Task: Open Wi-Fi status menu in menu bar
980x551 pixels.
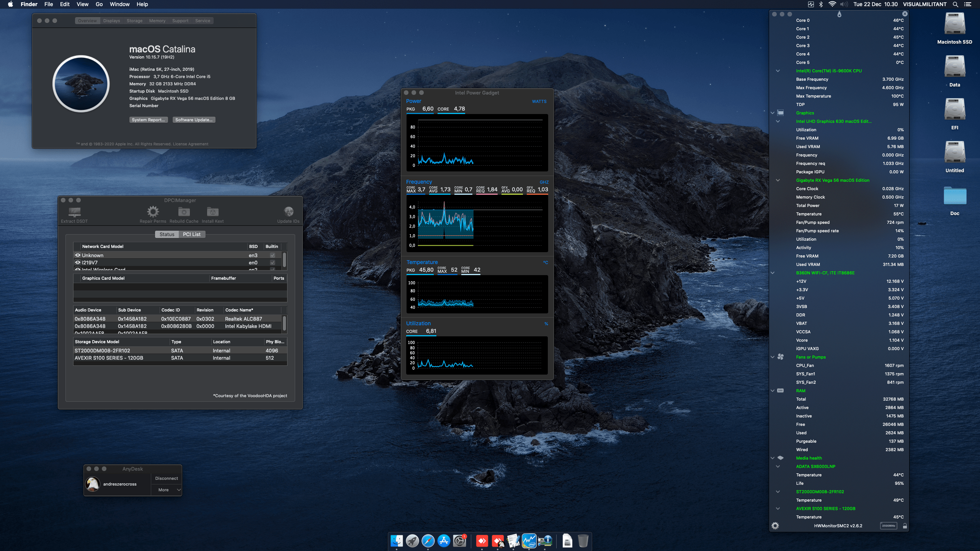Action: pyautogui.click(x=832, y=4)
